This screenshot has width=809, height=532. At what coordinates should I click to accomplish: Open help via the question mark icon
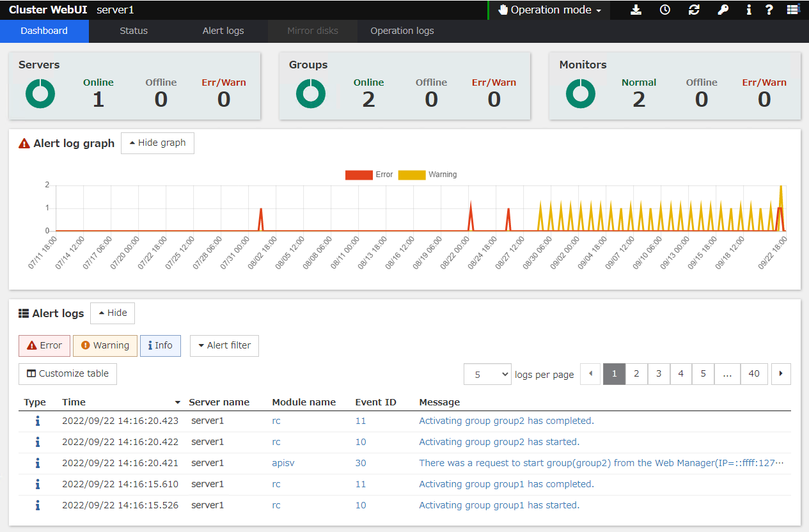[769, 10]
